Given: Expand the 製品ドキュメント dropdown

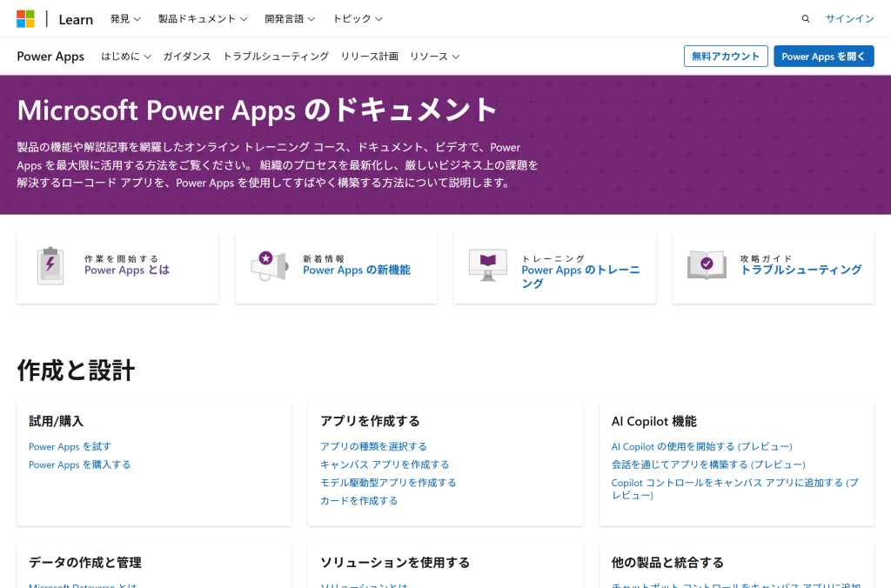Looking at the screenshot, I should pyautogui.click(x=202, y=19).
